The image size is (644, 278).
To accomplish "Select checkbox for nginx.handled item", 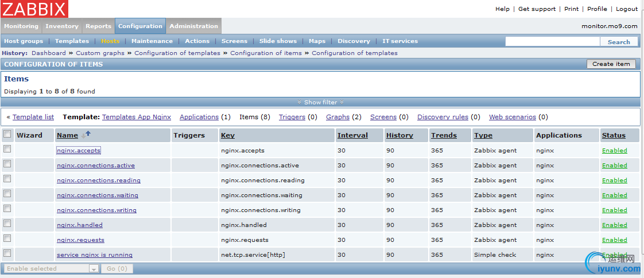I will pos(7,224).
